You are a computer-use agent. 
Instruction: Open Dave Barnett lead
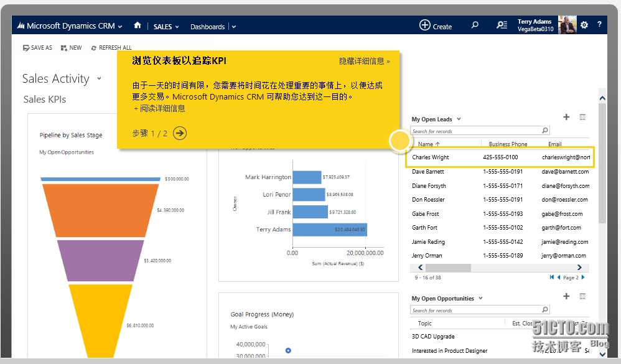tap(427, 172)
